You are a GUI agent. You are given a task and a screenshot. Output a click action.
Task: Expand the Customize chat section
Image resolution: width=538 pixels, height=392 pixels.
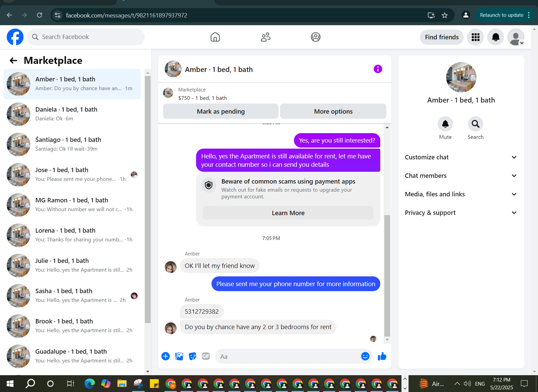461,157
